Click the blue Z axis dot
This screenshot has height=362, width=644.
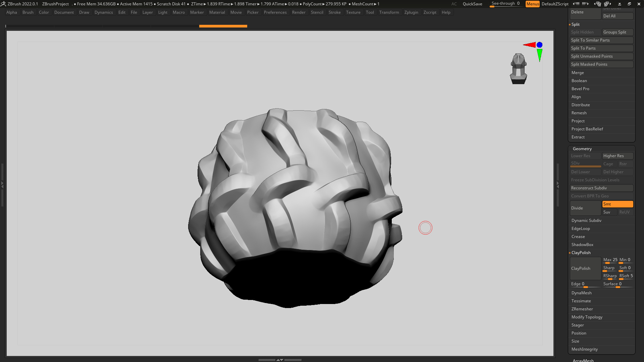click(x=539, y=45)
